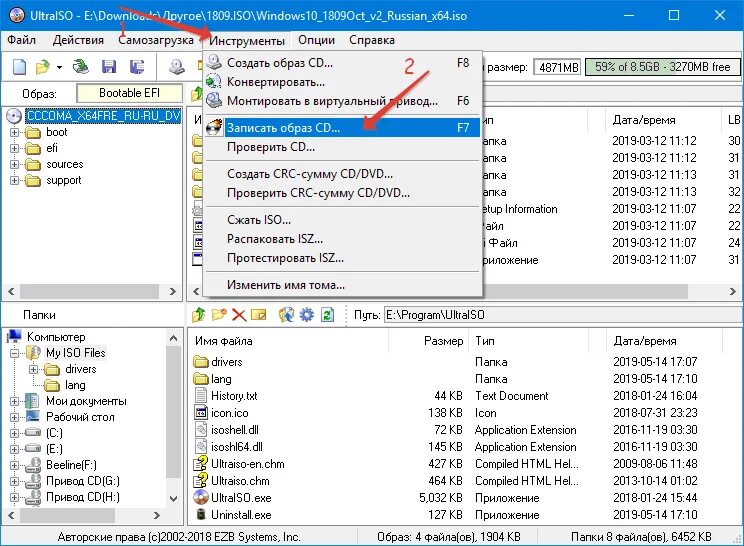This screenshot has width=744, height=546.
Task: Click the Open file folder toolbar icon
Action: coord(43,67)
